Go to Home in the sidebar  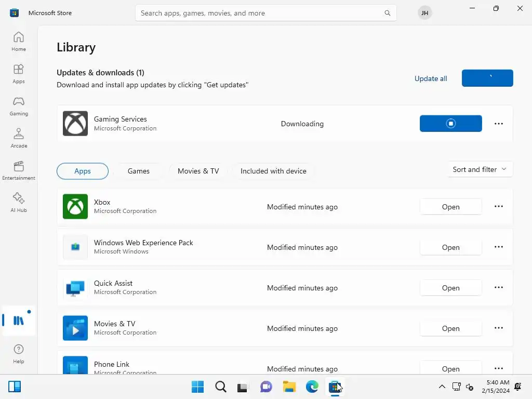click(19, 42)
